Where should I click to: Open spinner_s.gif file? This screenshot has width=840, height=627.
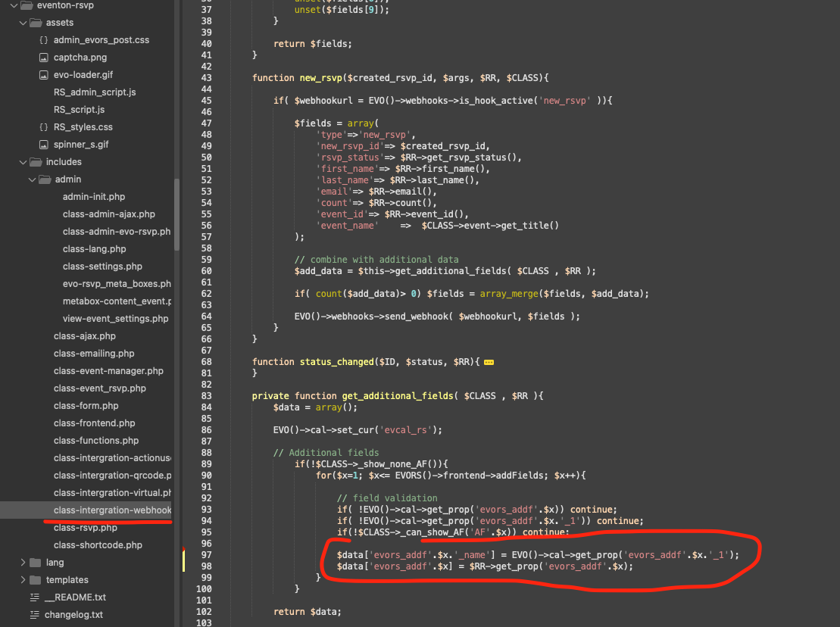[x=81, y=145]
